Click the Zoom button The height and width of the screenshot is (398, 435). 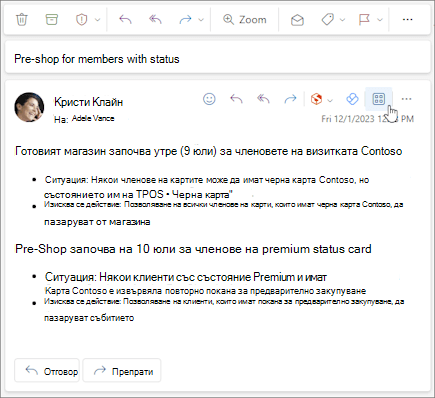pos(245,20)
